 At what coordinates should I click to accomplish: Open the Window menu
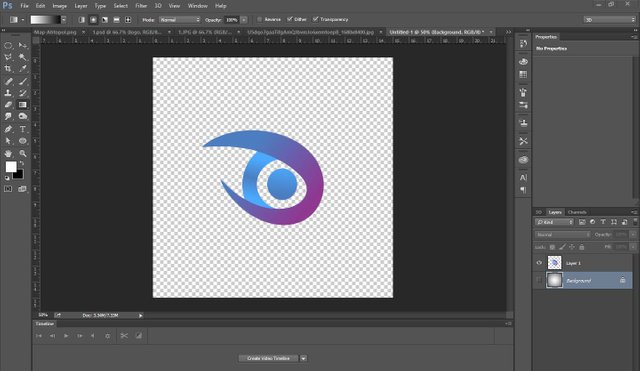(198, 6)
